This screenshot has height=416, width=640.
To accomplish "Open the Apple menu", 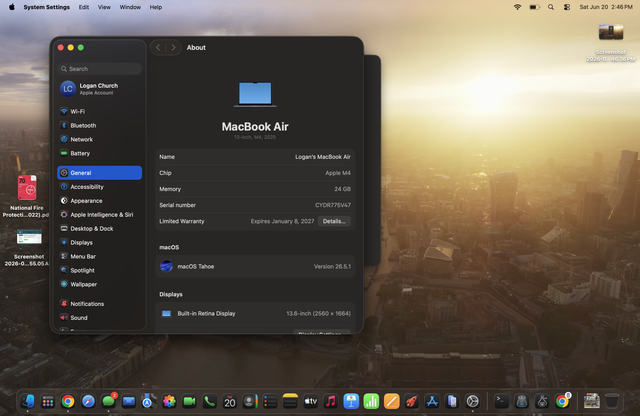I will [12, 7].
